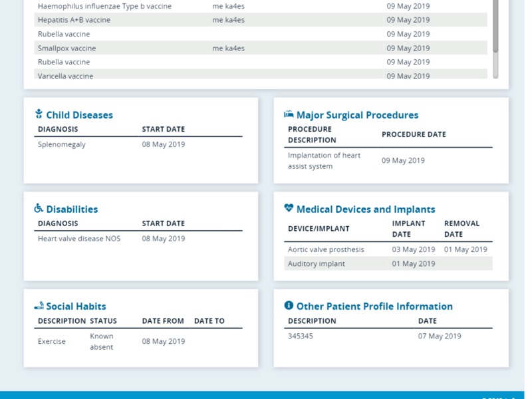Select the Social Habits heading

[x=76, y=307]
